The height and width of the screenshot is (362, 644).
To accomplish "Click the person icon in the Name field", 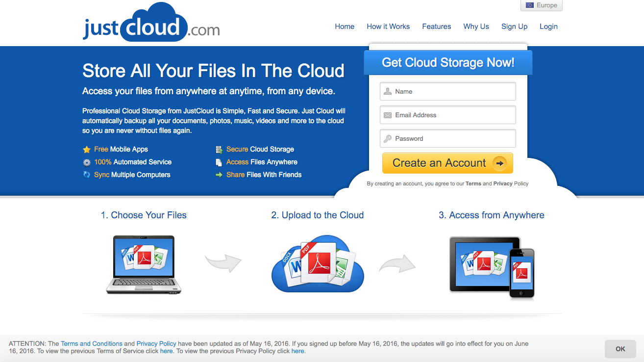I will point(387,91).
